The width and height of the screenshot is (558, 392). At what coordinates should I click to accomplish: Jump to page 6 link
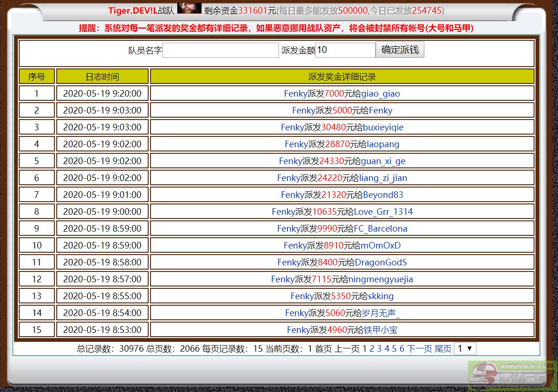click(402, 348)
